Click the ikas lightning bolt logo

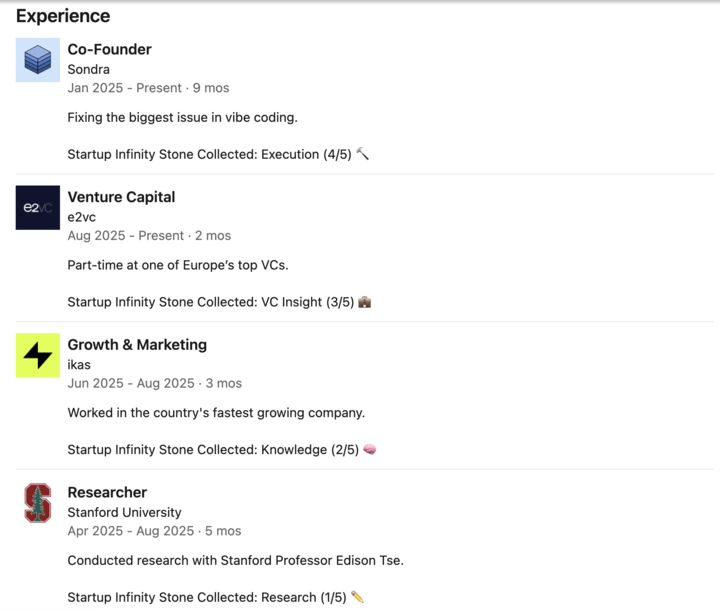[38, 355]
